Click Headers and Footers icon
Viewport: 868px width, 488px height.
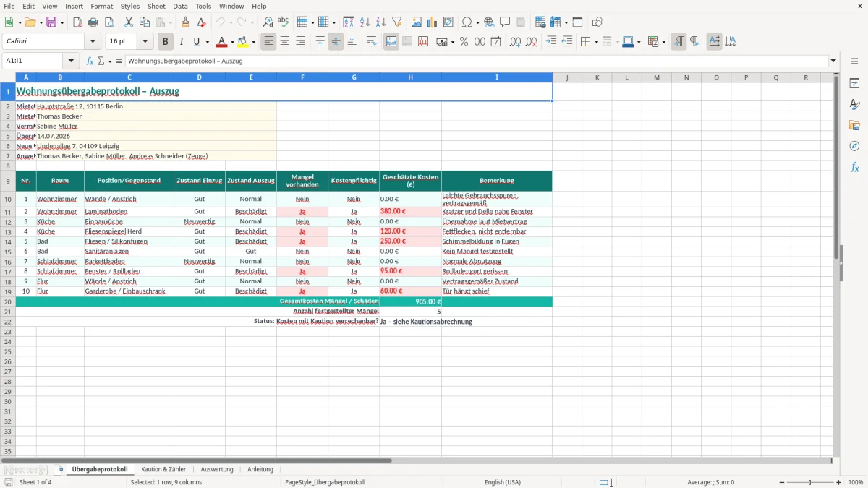point(521,22)
